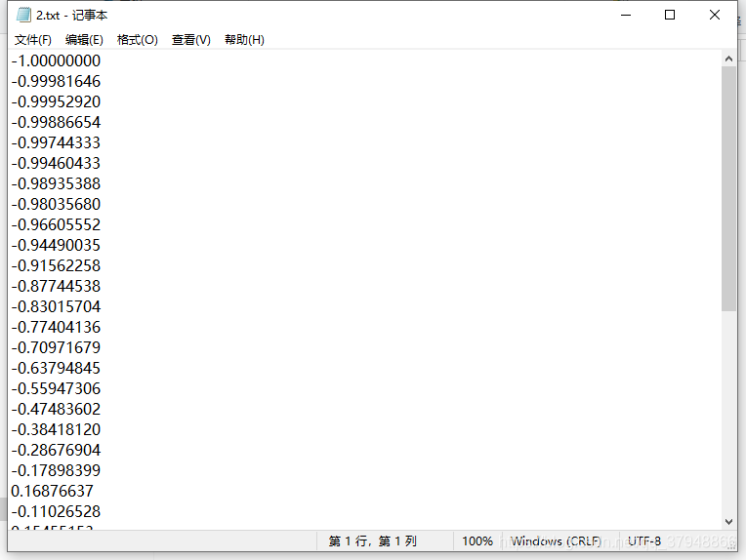Viewport: 746px width, 560px height.
Task: Click the Windows (CRLF) status entry
Action: (x=556, y=541)
